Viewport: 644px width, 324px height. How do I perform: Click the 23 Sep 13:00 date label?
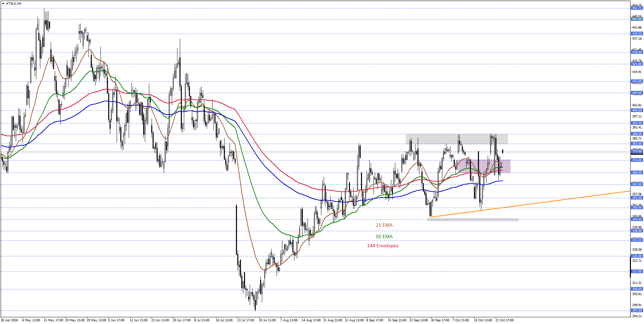(418, 320)
